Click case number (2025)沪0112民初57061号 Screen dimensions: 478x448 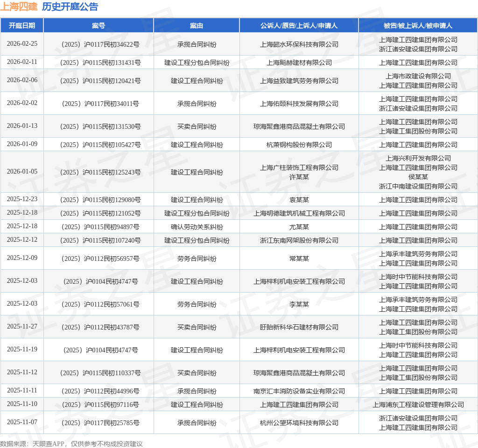pos(100,304)
